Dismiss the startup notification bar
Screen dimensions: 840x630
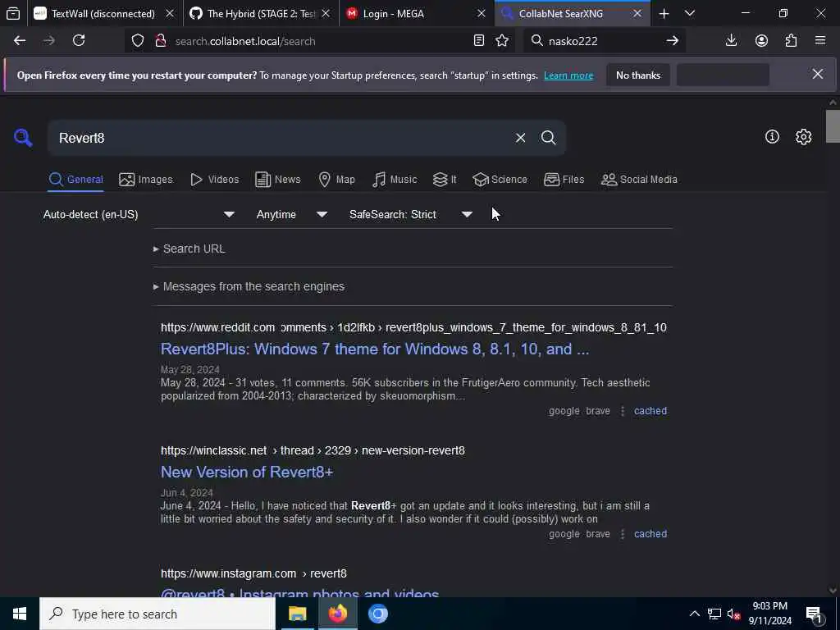coord(818,75)
